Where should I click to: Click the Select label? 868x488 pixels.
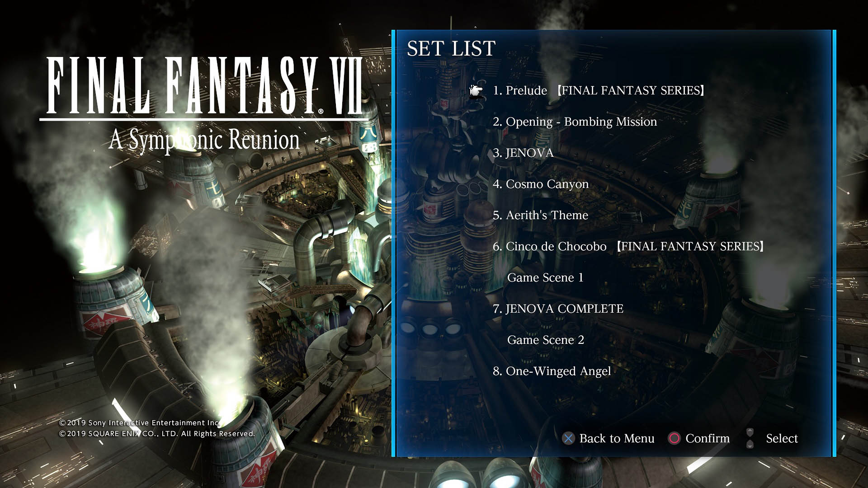[782, 438]
